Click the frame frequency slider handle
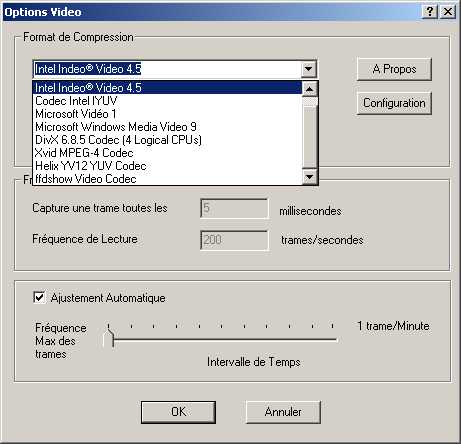 (109, 337)
